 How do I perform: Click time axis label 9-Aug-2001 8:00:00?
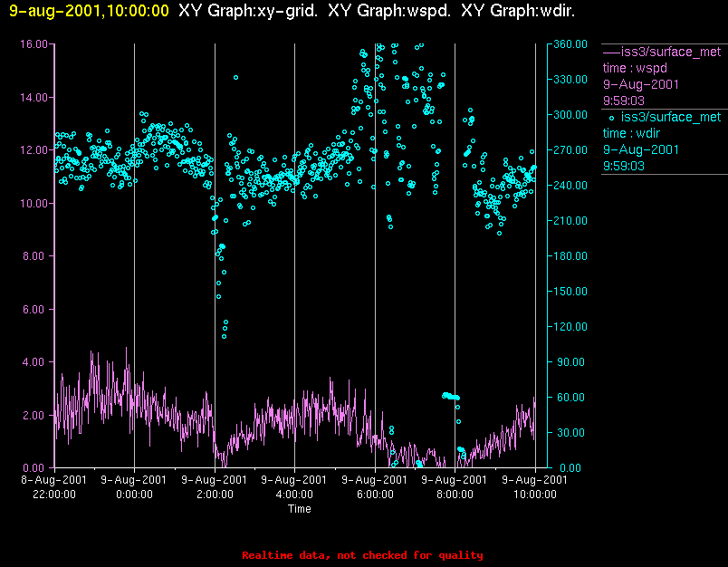(455, 486)
